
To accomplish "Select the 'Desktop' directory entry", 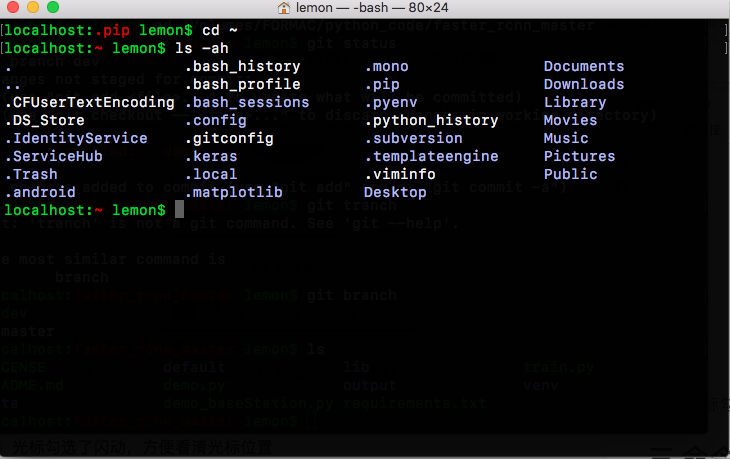I will pyautogui.click(x=395, y=192).
